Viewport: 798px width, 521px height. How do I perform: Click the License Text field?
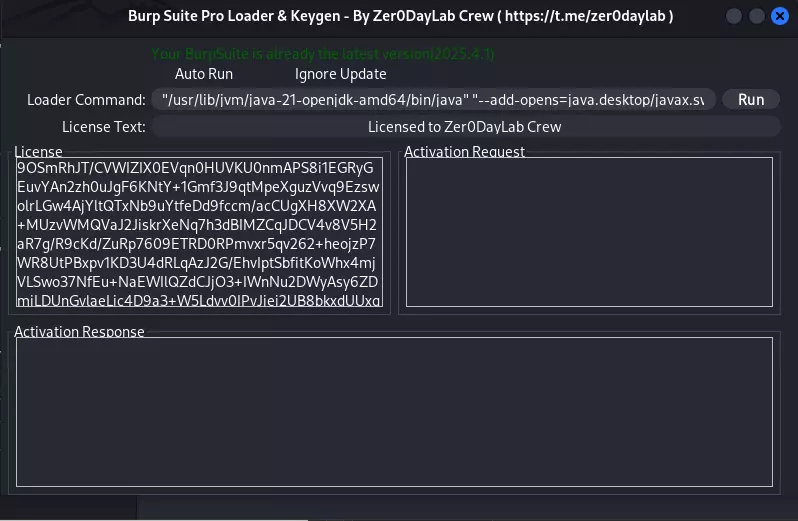[x=466, y=127]
